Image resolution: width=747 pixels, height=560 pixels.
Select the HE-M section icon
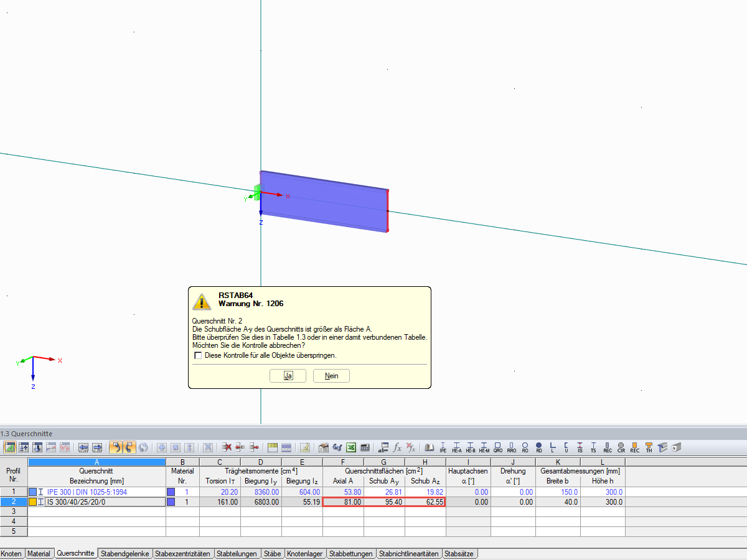click(x=484, y=447)
